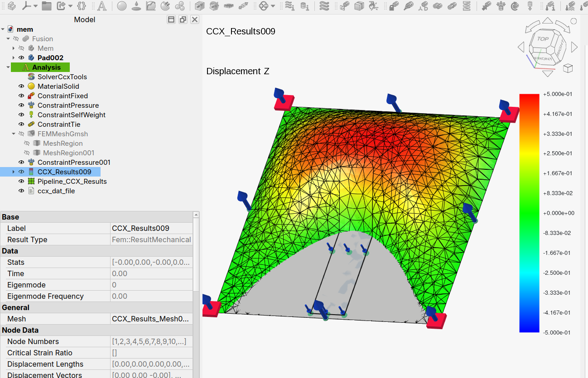Click the centrifugal rotation constraint toolbar icon
The width and height of the screenshot is (588, 378).
coord(515,6)
